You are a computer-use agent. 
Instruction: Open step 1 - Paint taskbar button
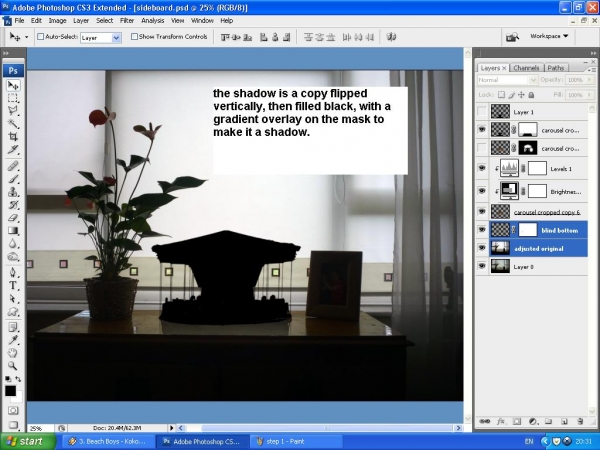pos(297,442)
